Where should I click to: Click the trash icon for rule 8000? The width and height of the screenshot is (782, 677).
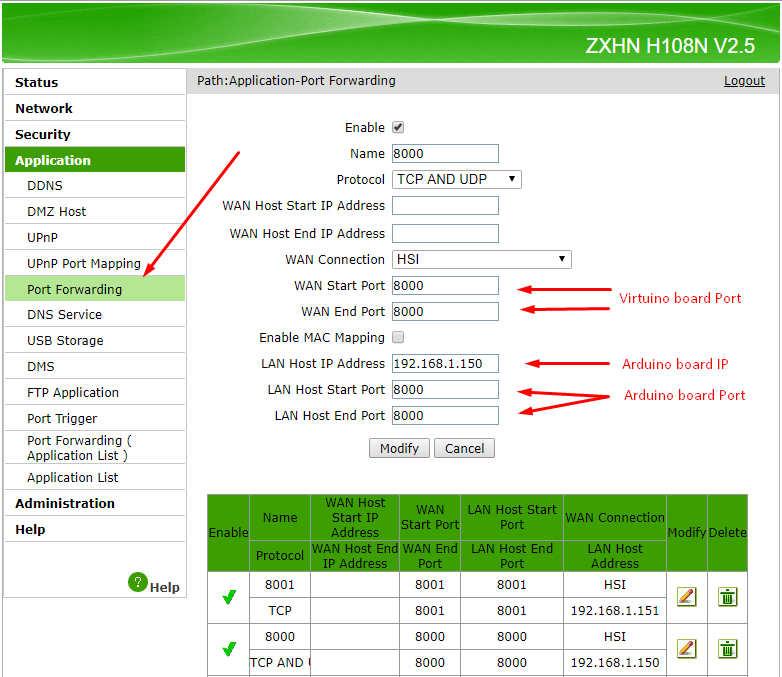727,648
